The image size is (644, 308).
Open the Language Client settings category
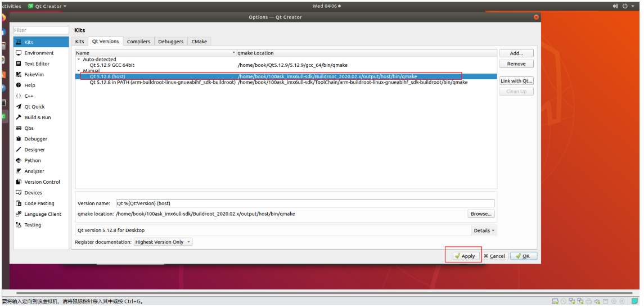tap(41, 214)
